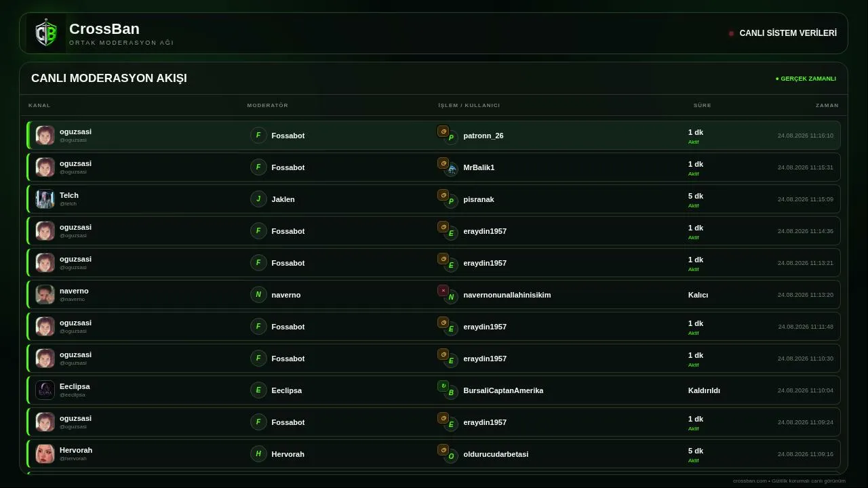This screenshot has width=868, height=488.
Task: Open the crossban.com footer link
Action: pyautogui.click(x=750, y=481)
